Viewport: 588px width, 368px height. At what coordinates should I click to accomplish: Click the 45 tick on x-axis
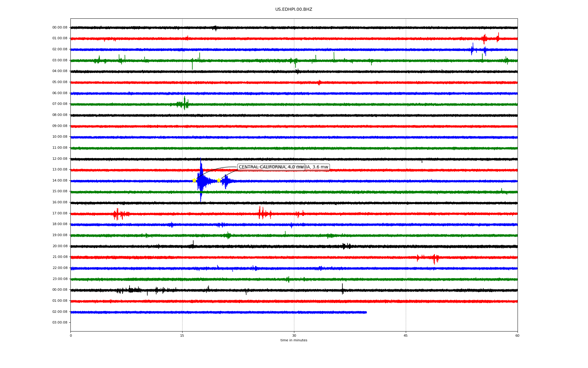406,336
